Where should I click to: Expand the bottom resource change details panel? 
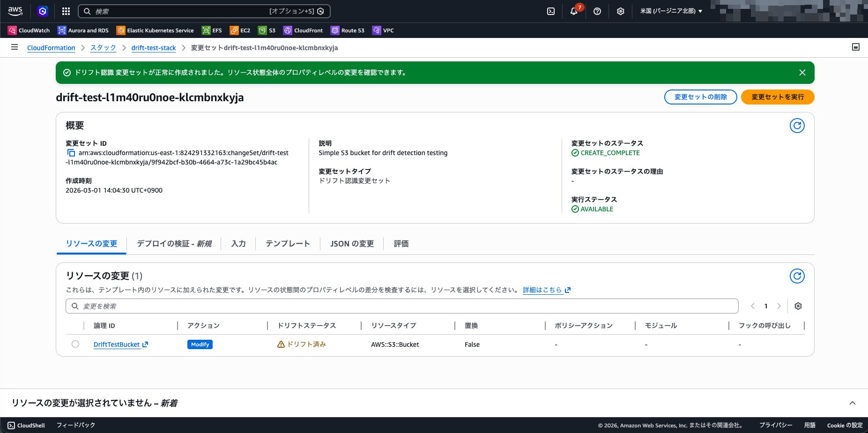852,403
